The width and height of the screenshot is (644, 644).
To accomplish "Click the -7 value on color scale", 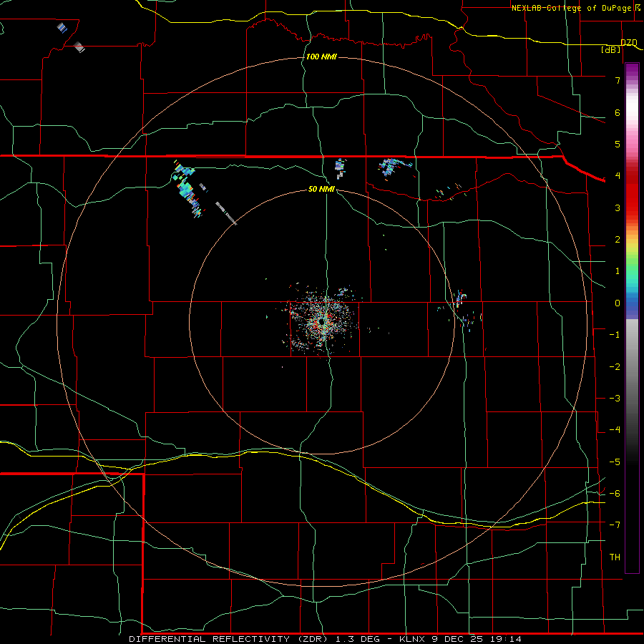I will tap(615, 525).
